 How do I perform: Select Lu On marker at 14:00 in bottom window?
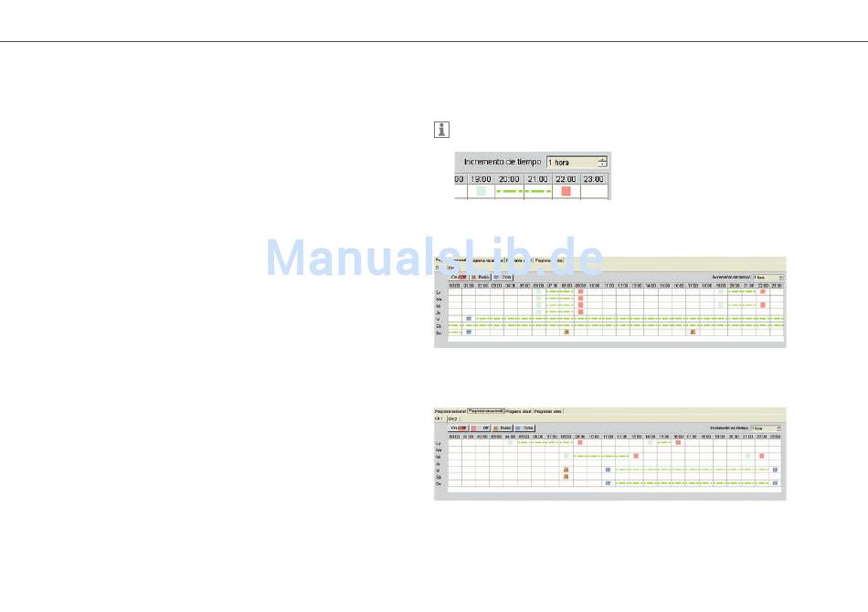point(650,442)
